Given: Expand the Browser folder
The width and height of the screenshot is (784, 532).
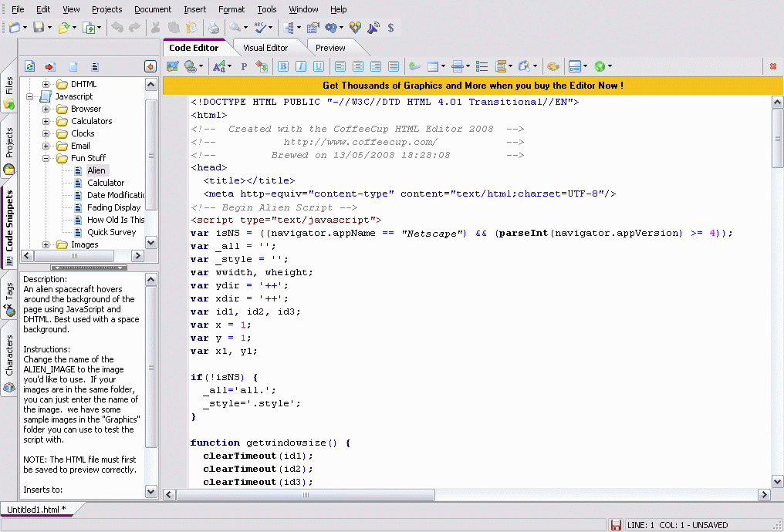Looking at the screenshot, I should (x=46, y=109).
